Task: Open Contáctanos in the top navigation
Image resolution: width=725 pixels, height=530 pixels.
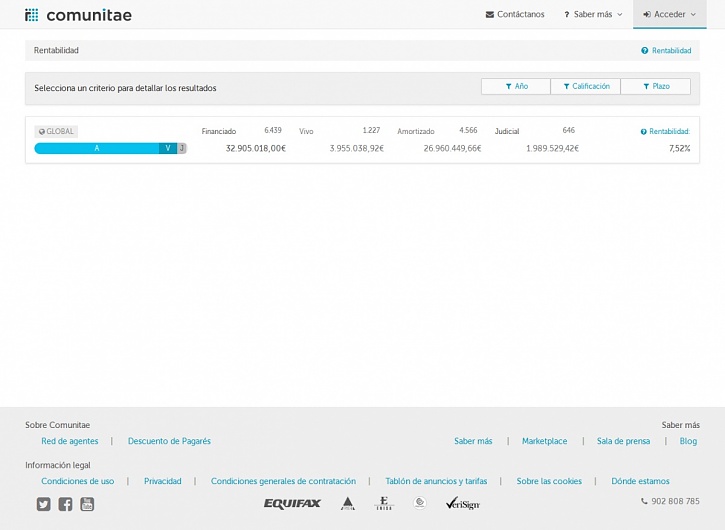Action: click(x=515, y=15)
